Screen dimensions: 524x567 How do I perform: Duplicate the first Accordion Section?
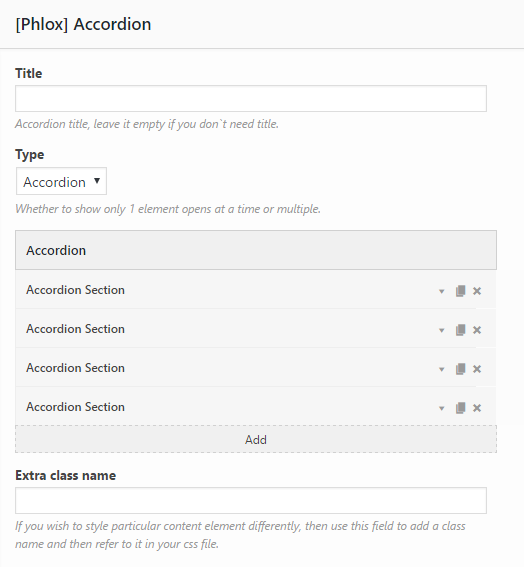point(460,291)
